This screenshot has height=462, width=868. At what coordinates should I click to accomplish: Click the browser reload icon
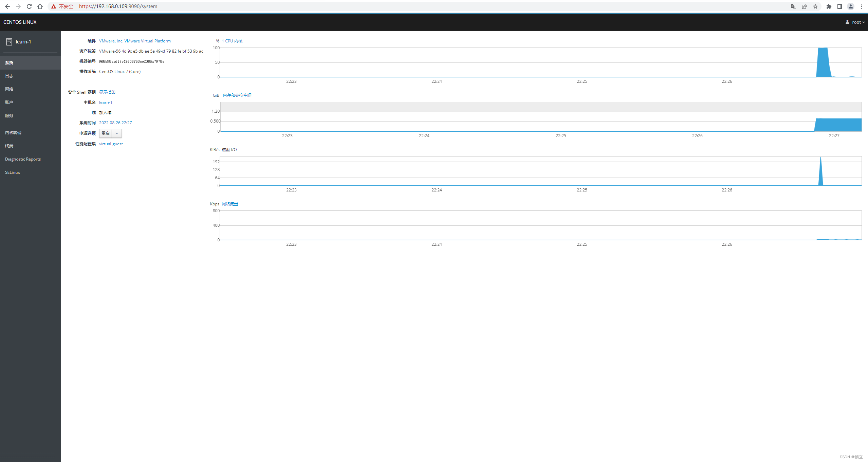tap(29, 6)
